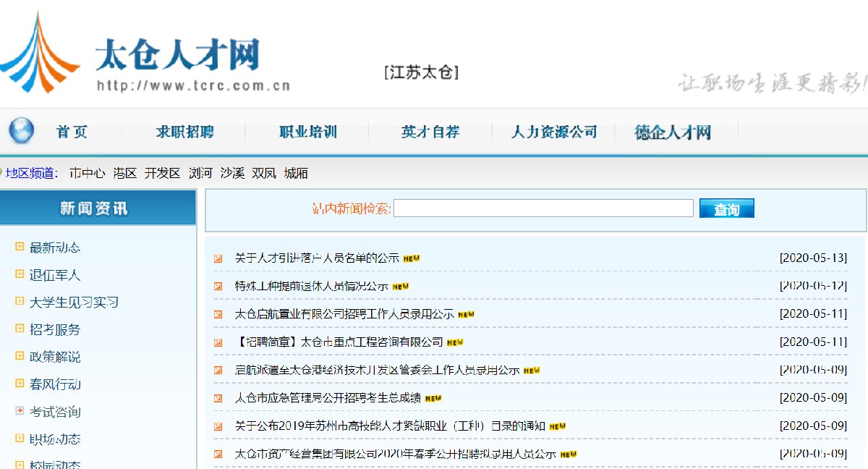Select the 开发区 region channel link
Image resolution: width=868 pixels, height=469 pixels.
162,174
